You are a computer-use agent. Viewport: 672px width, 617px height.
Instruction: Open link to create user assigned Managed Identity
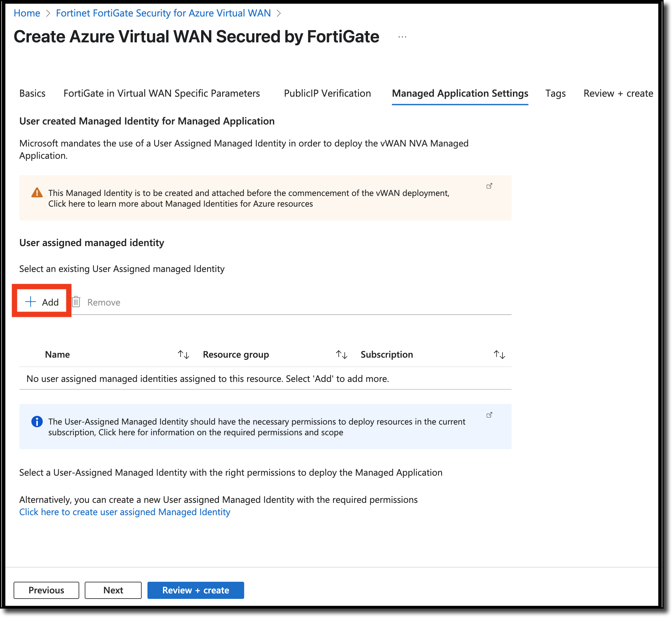[125, 512]
